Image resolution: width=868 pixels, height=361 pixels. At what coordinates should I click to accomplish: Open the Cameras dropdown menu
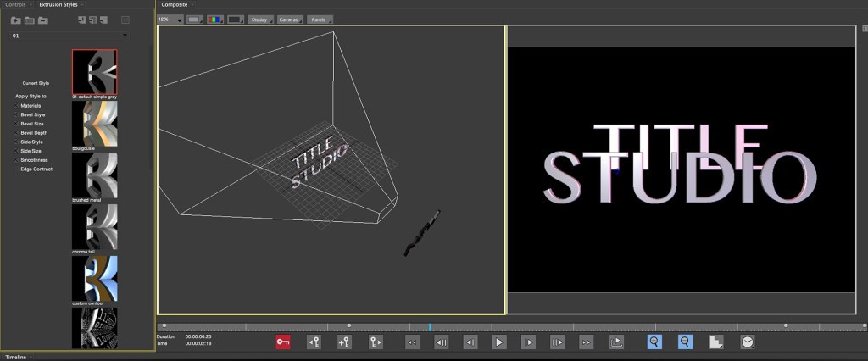[290, 19]
